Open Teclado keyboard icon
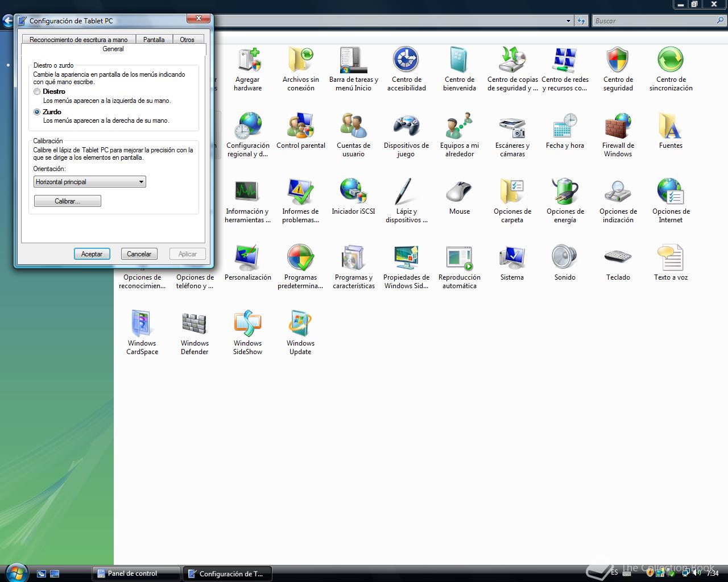 tap(618, 258)
